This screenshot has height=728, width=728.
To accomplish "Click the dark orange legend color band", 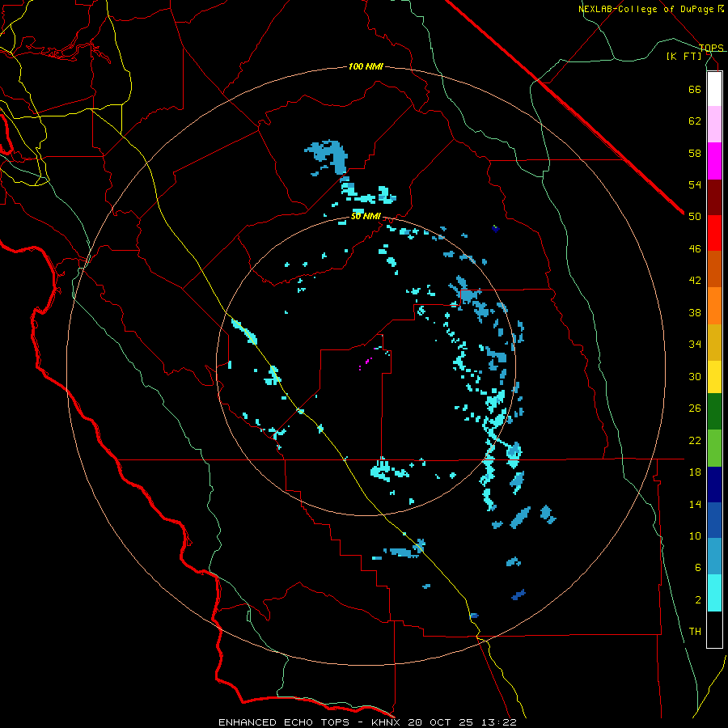I will pyautogui.click(x=714, y=269).
